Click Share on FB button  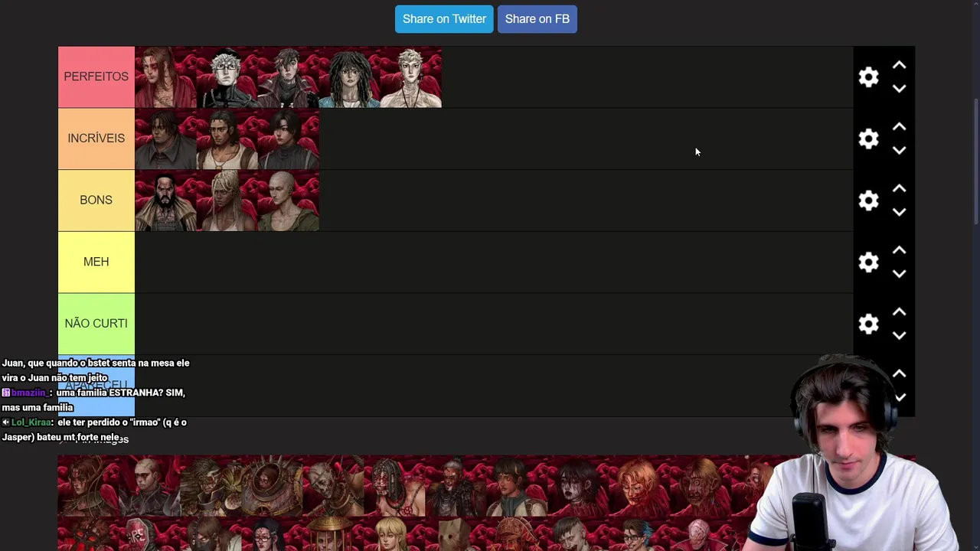(x=537, y=19)
